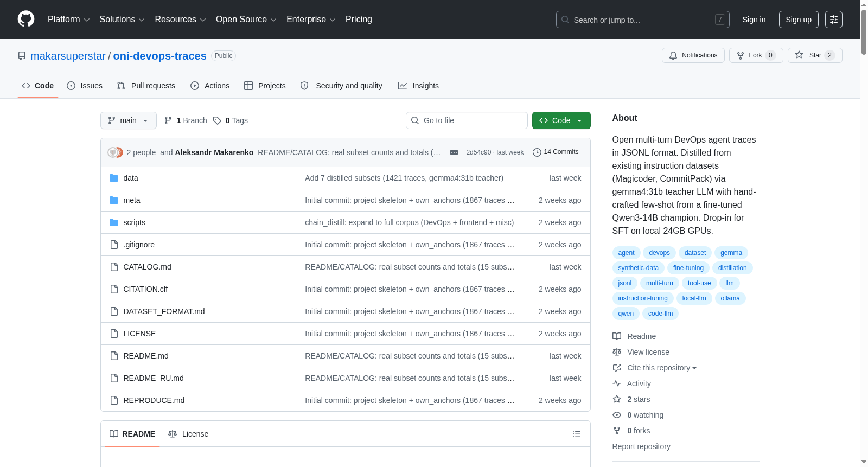Click the Sign in link

click(x=754, y=20)
